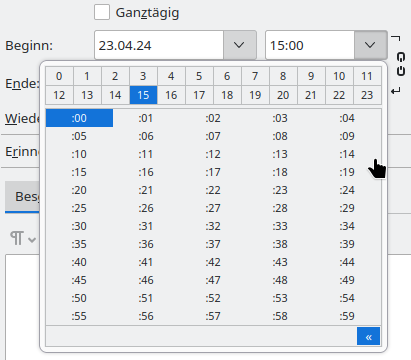Screen dimensions: 411x360
Task: Choose minute :00
Action: tap(79, 118)
